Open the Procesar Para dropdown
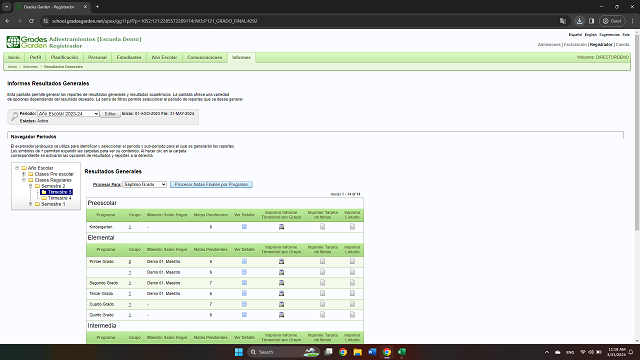The height and width of the screenshot is (360, 640). 144,184
